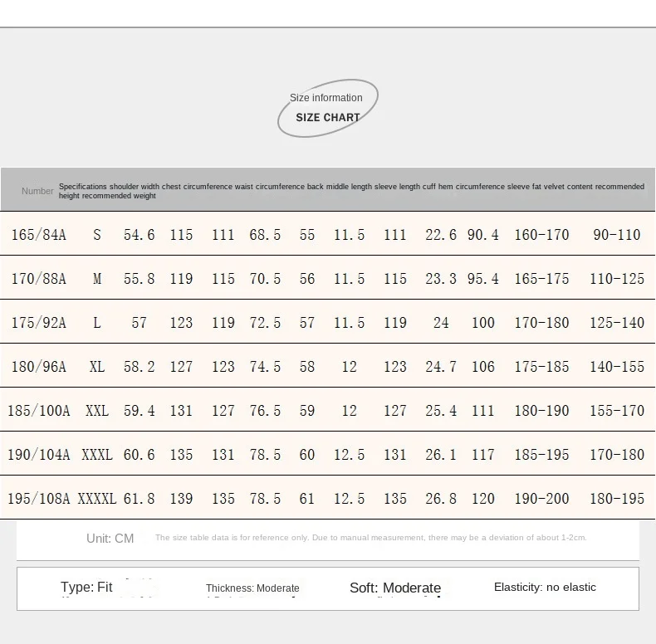Viewport: 656px width, 644px height.
Task: Click velvet content value 117
Action: 482,455
